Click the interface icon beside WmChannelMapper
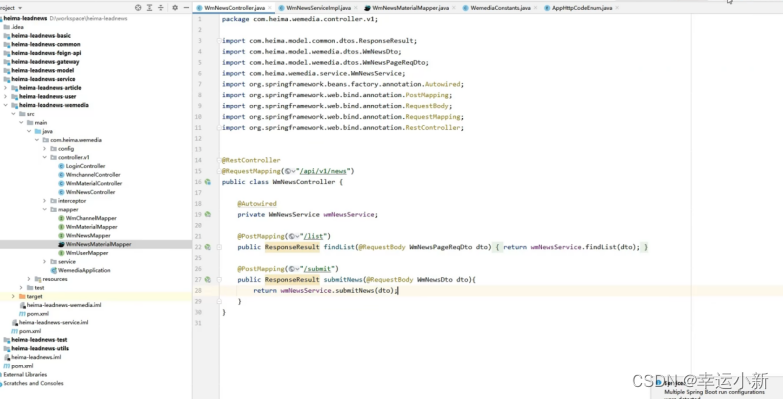Image resolution: width=784 pixels, height=399 pixels. [x=62, y=218]
